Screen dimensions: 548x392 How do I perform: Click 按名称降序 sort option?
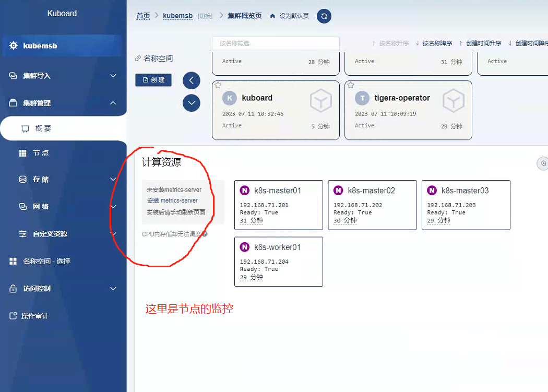[434, 43]
